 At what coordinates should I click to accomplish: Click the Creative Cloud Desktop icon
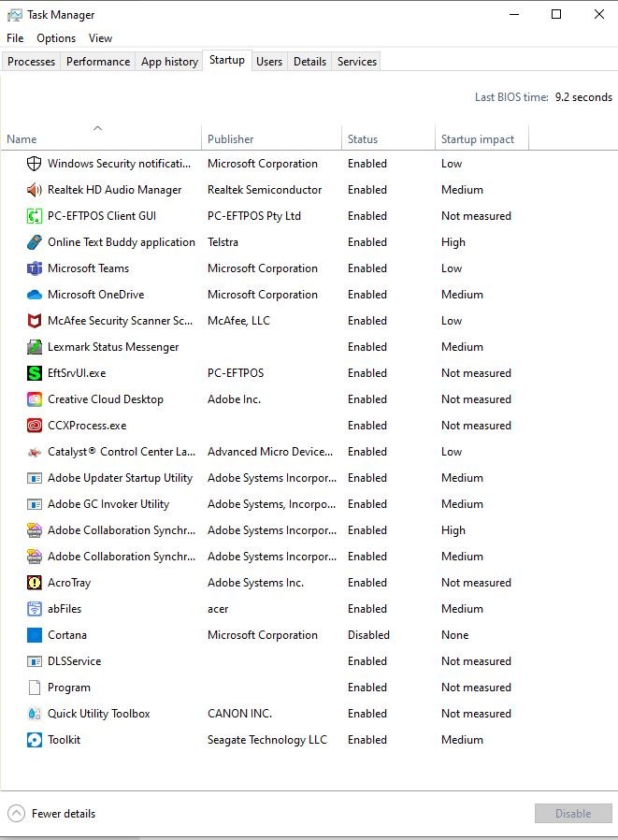tap(35, 399)
